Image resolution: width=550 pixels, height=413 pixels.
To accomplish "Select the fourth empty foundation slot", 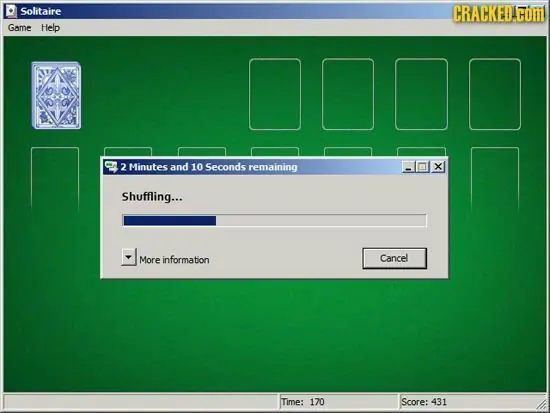I will pos(495,94).
